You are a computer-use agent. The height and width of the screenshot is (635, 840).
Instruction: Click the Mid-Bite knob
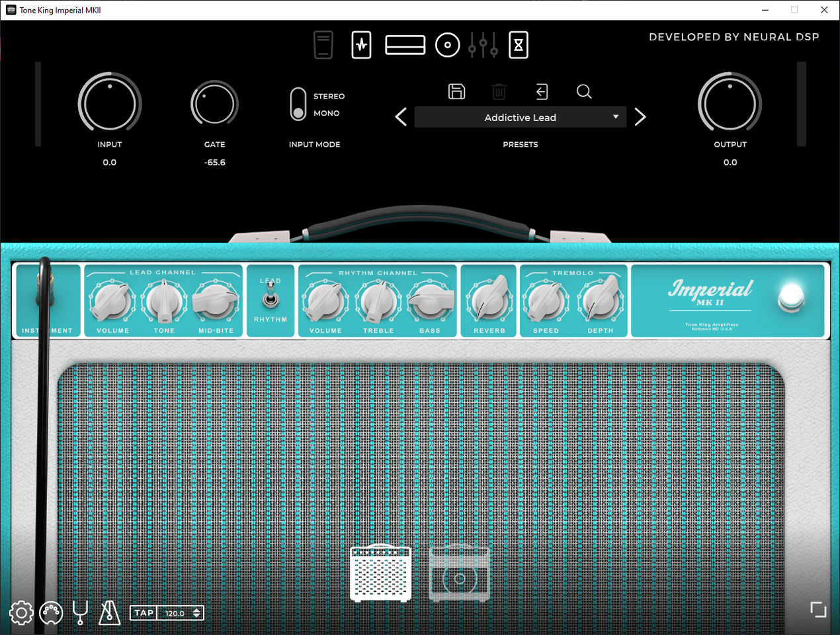click(216, 301)
